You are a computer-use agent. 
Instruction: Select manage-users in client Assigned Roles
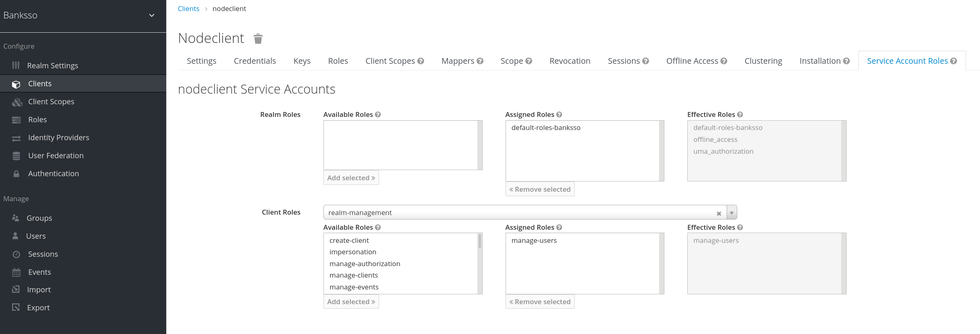point(534,240)
